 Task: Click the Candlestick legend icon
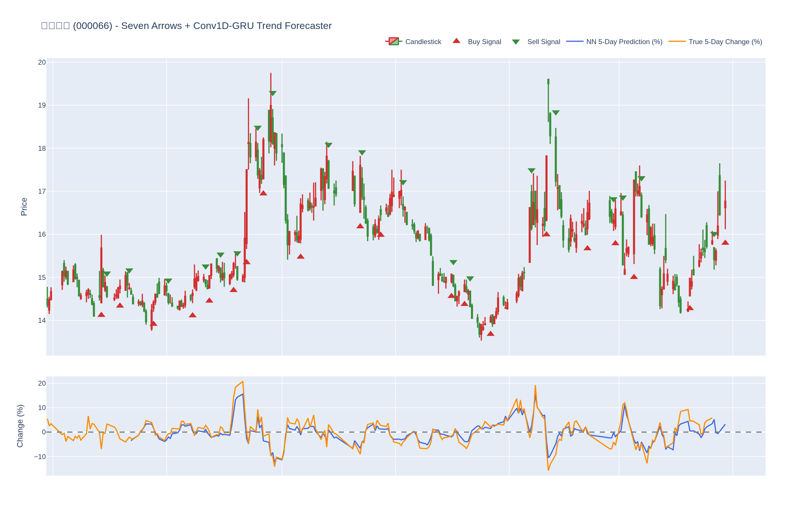point(394,42)
